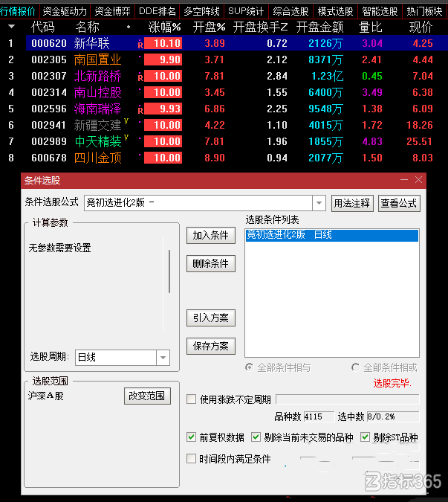The height and width of the screenshot is (502, 448).
Task: Click the R marker beside 新华联
Action: click(140, 44)
